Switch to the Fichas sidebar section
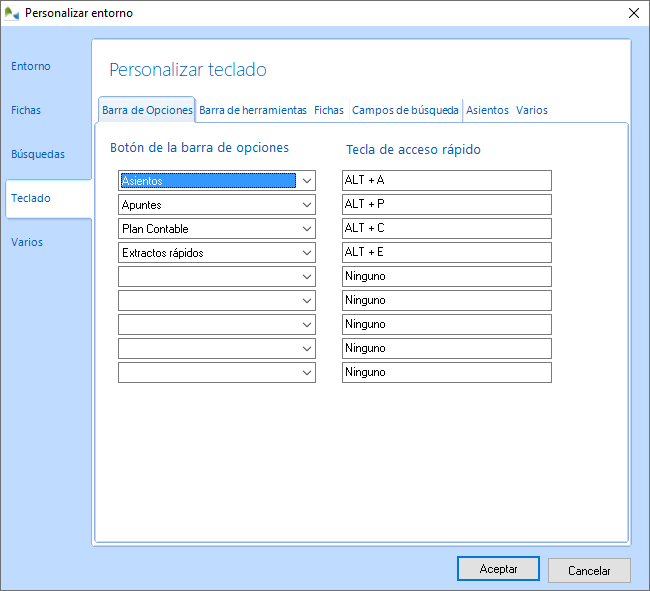Viewport: 650px width, 591px height. [x=26, y=110]
